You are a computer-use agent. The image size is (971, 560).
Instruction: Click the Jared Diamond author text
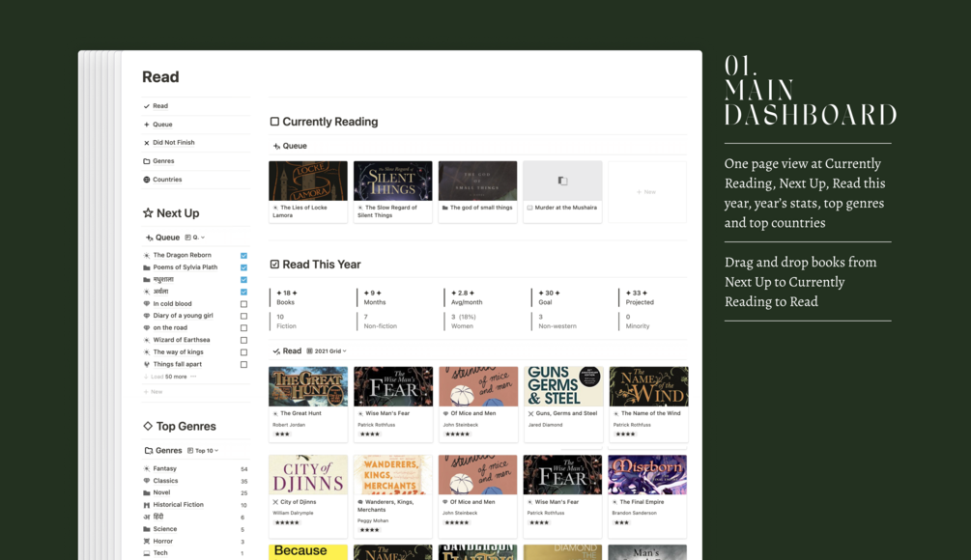545,425
